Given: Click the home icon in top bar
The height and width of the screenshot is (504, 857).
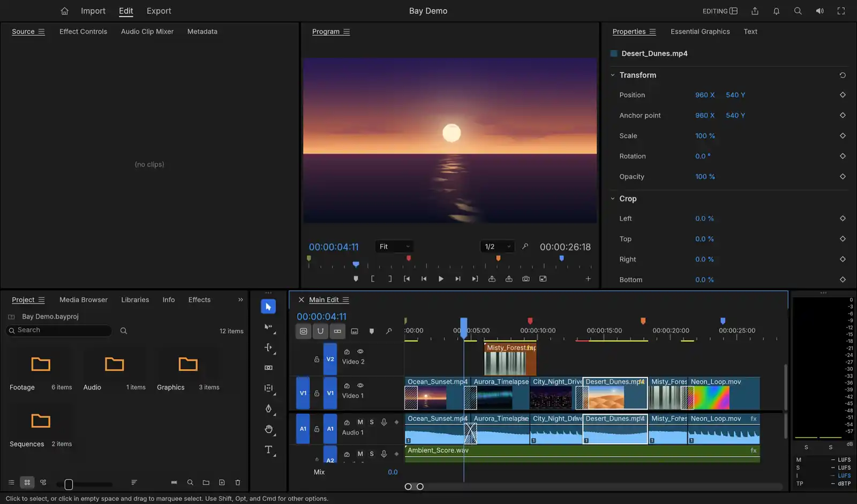Looking at the screenshot, I should point(64,11).
